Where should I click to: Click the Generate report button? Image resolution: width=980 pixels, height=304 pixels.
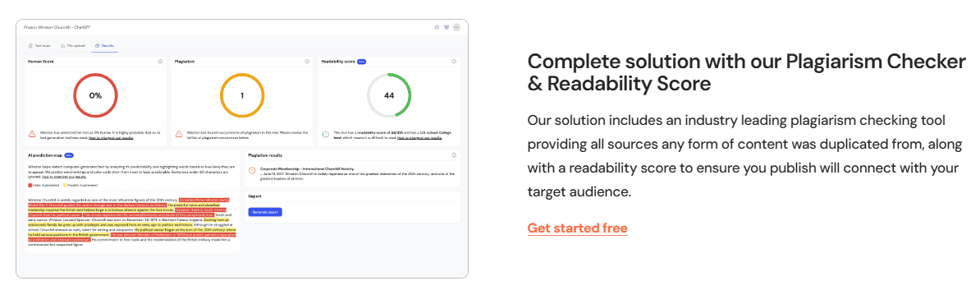pyautogui.click(x=265, y=212)
